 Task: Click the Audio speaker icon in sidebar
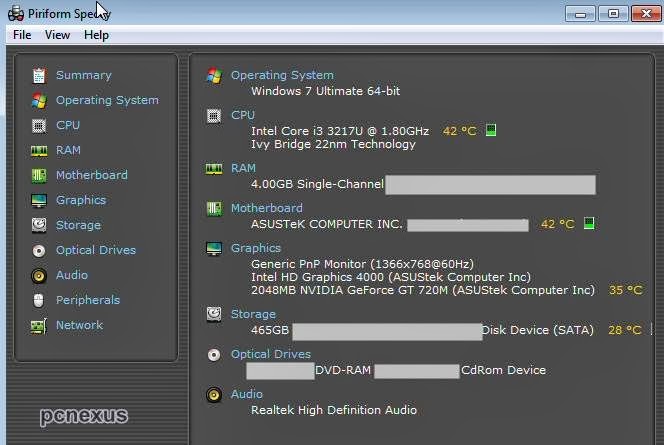click(39, 276)
